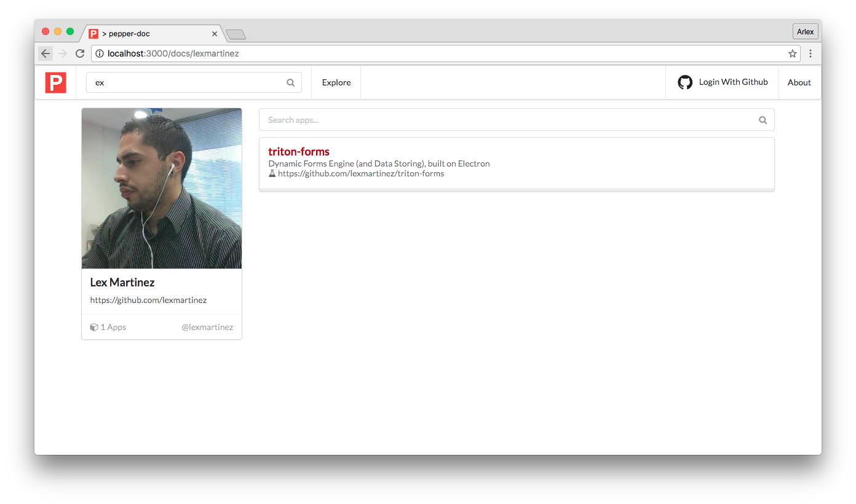This screenshot has height=504, width=856.
Task: Click the @lexmartinez handle
Action: point(207,327)
